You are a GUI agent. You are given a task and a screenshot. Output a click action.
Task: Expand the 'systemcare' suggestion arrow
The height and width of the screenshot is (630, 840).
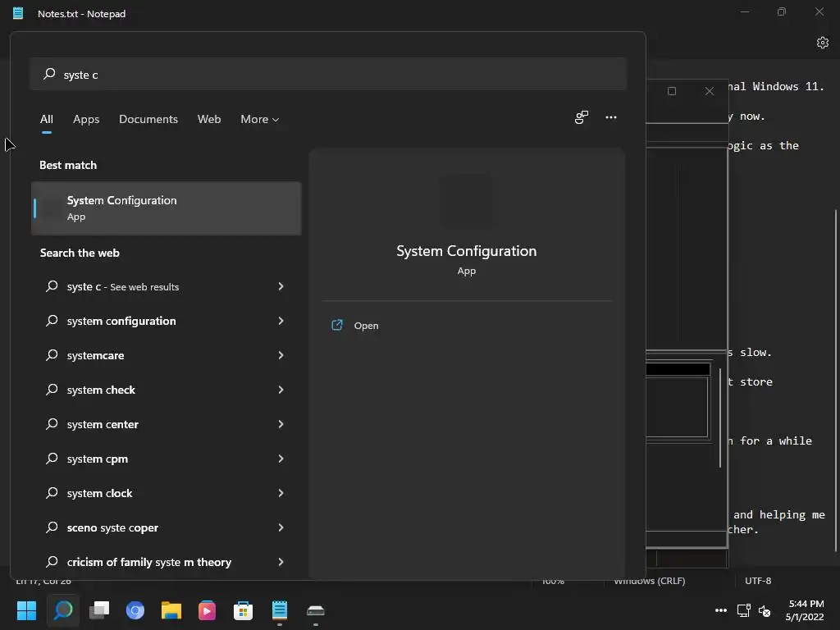point(281,355)
